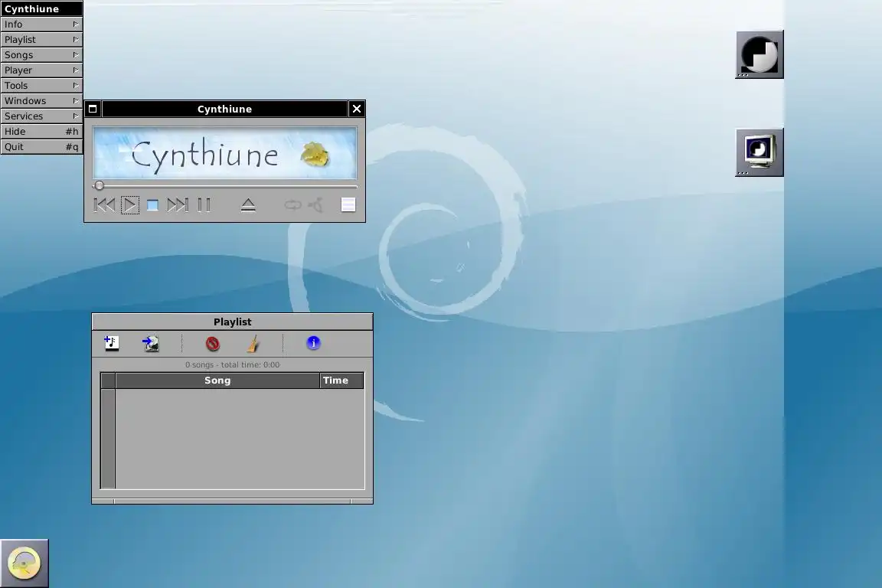Click the Cynthiune player title bar

click(x=224, y=109)
